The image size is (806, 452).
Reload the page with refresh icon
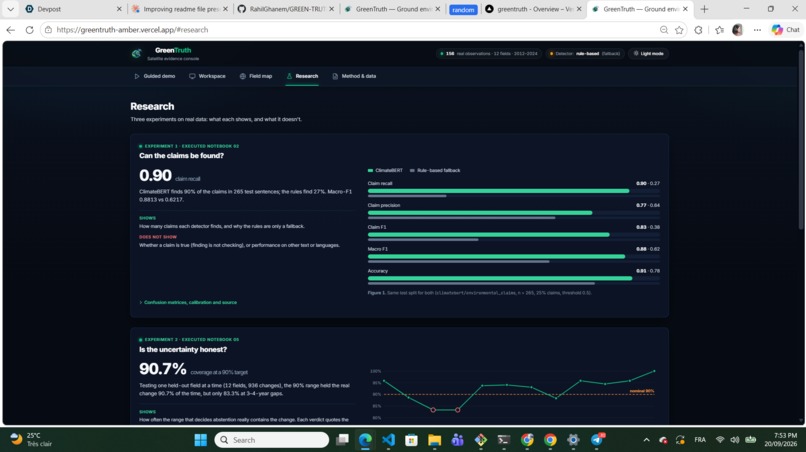(x=29, y=30)
